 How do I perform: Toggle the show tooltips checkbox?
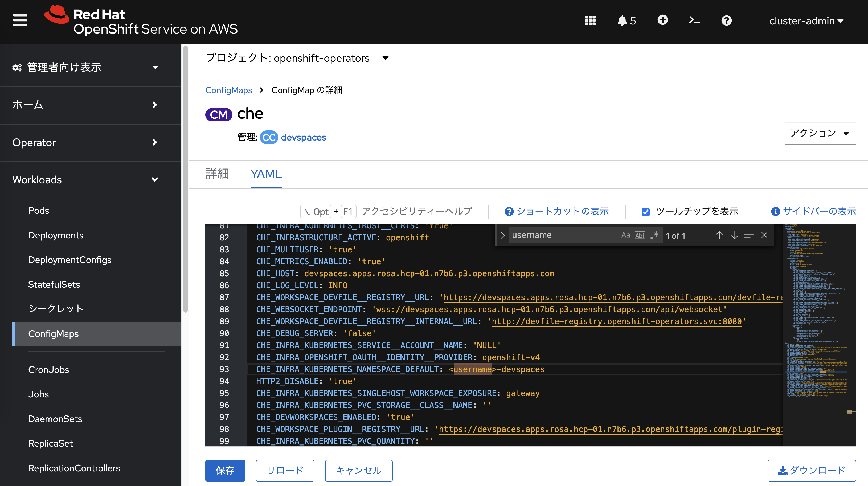[645, 212]
